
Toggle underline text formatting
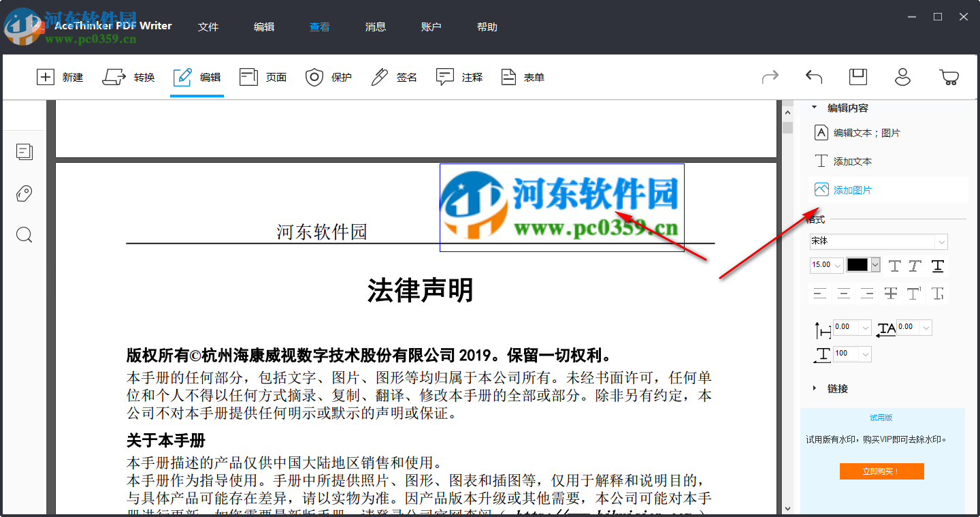click(x=937, y=266)
